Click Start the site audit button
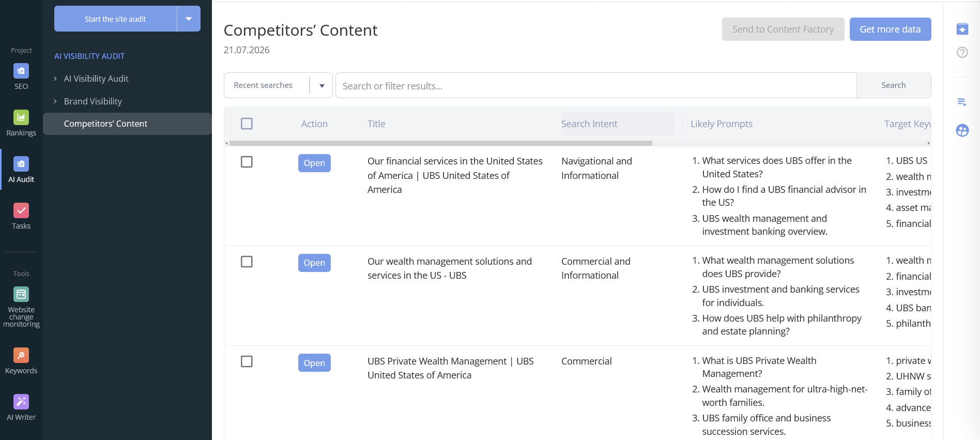The height and width of the screenshot is (440, 980). (x=115, y=19)
